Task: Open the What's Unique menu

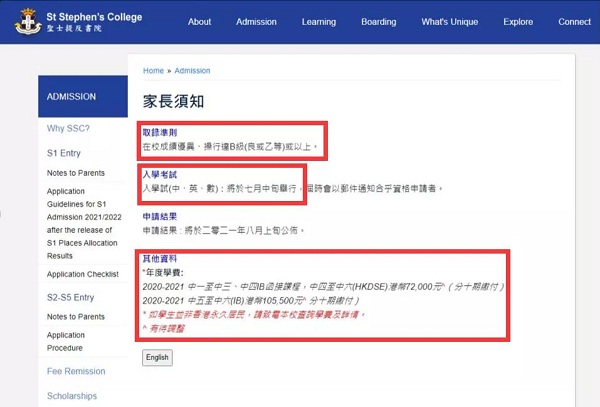Action: click(x=450, y=22)
